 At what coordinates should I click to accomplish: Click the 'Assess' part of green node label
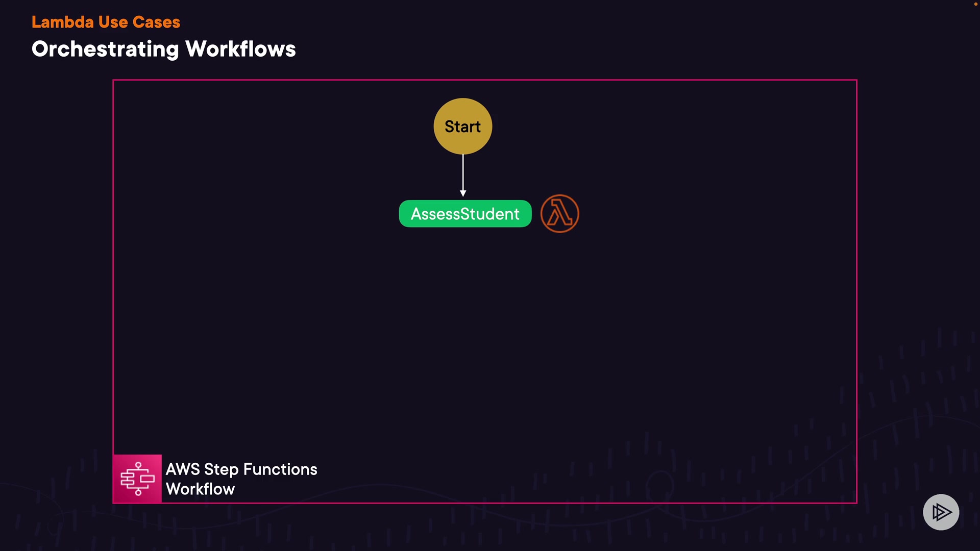[x=435, y=214]
